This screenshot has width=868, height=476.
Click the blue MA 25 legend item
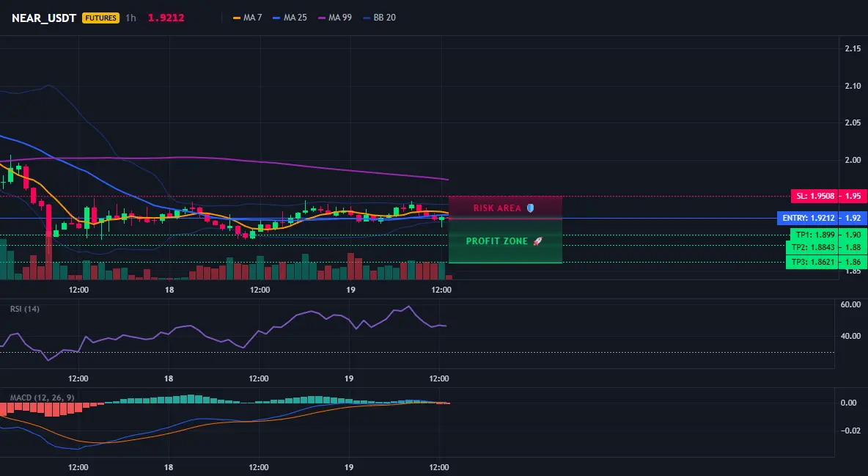click(x=290, y=18)
